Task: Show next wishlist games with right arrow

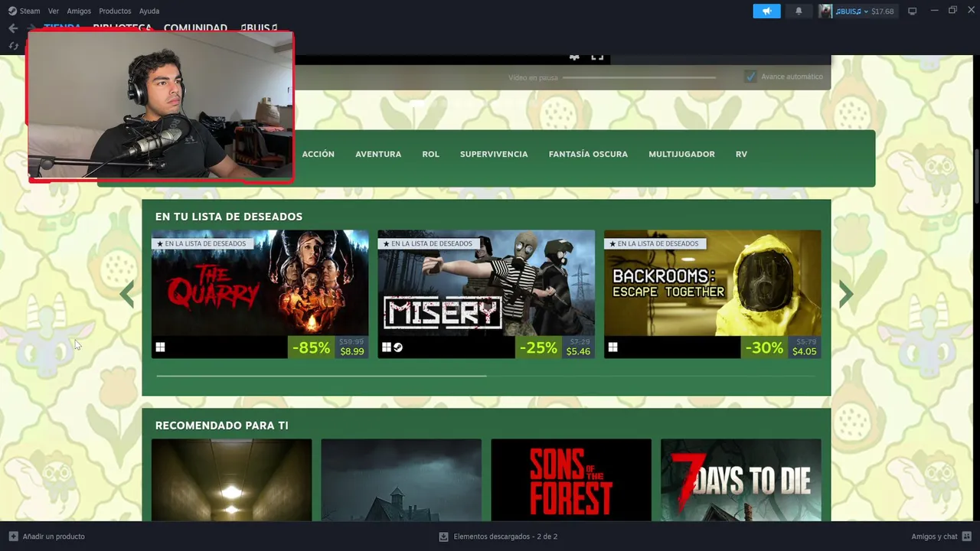Action: (x=846, y=294)
